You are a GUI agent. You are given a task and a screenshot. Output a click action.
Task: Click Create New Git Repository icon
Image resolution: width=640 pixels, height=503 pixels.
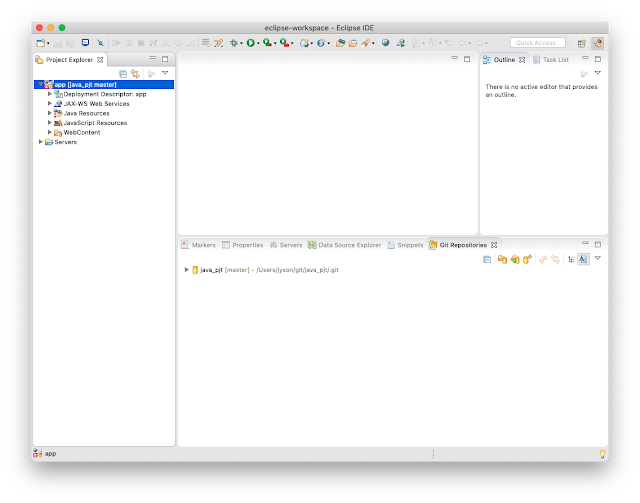point(527,259)
